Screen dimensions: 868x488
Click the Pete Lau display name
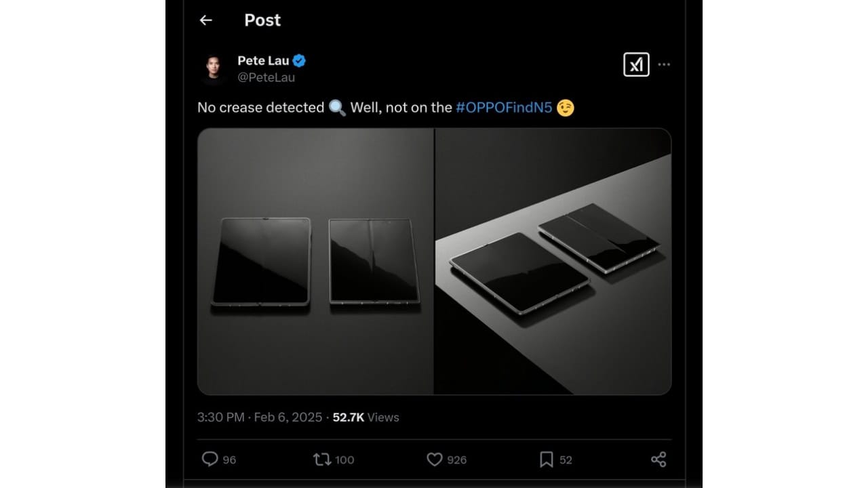click(263, 61)
